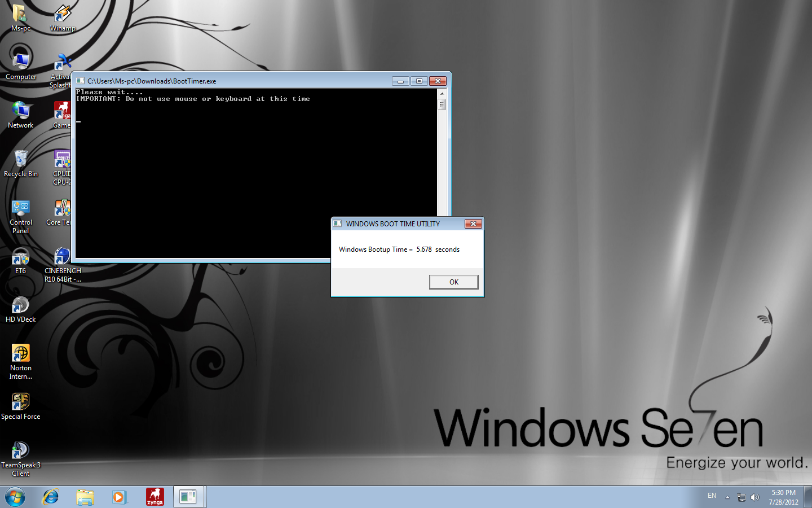Open the network icon in system tray
Screen dimensions: 812x508
742,497
